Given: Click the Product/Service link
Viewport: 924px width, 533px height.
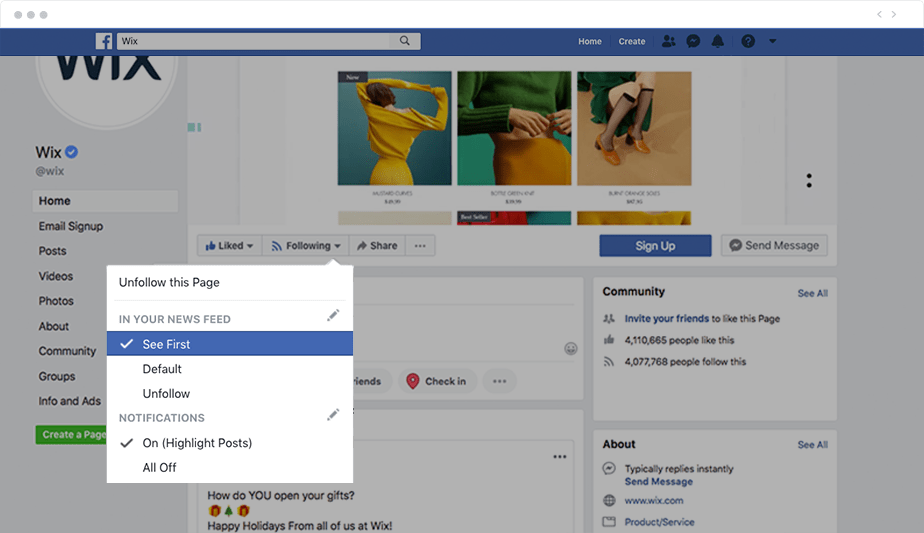Looking at the screenshot, I should point(659,522).
